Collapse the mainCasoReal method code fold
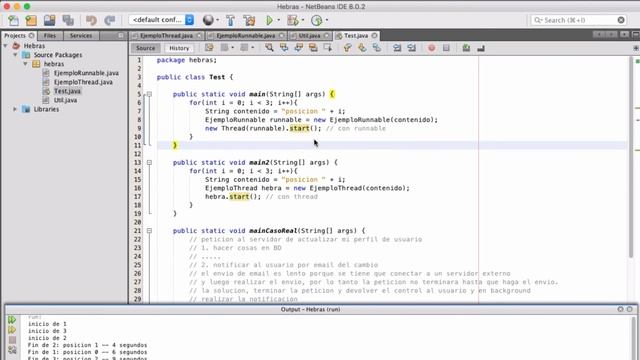The height and width of the screenshot is (360, 640). coord(149,231)
